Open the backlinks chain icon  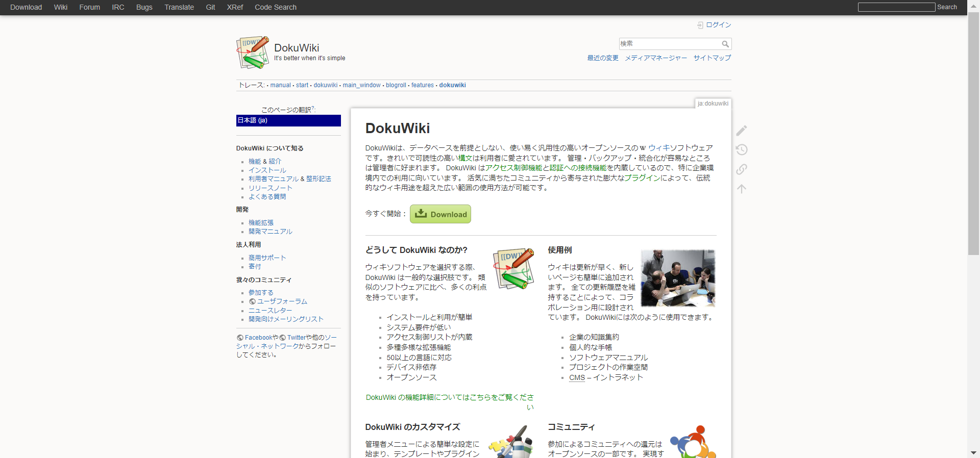pos(742,169)
